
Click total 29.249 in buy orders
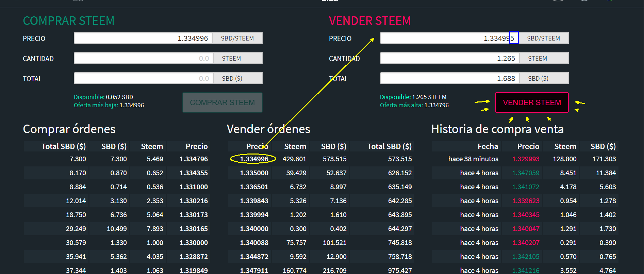pyautogui.click(x=76, y=229)
